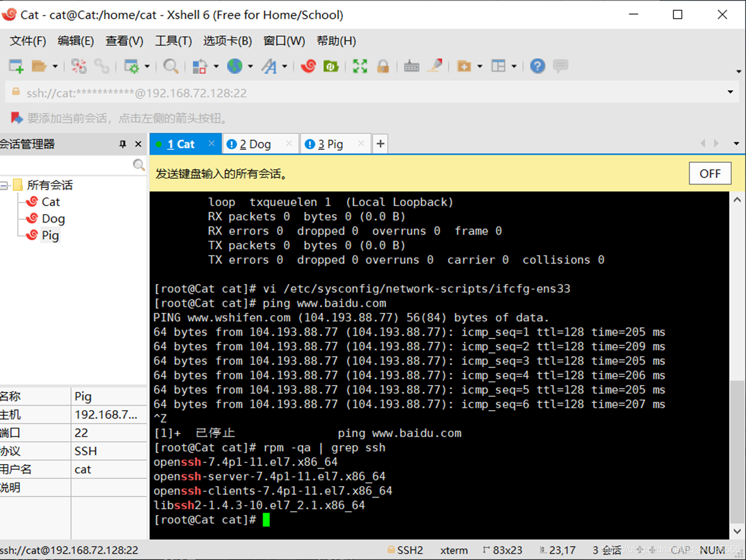
Task: Click the padlock Lock Screen icon
Action: (383, 66)
